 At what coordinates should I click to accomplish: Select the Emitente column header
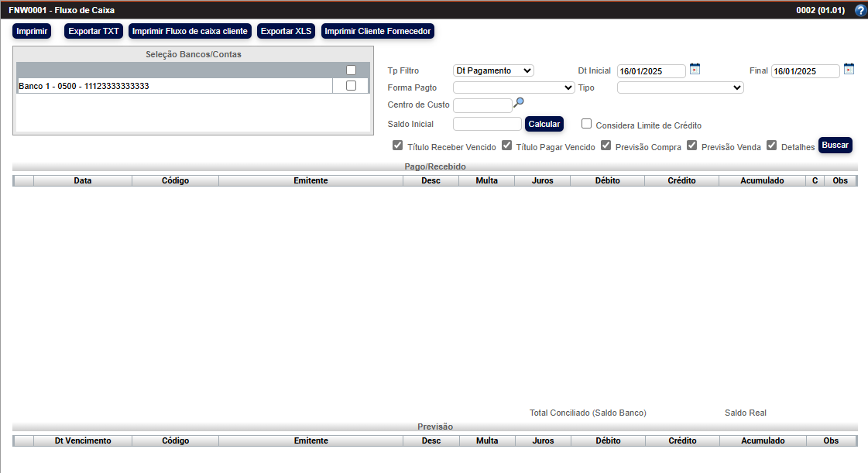click(x=310, y=180)
